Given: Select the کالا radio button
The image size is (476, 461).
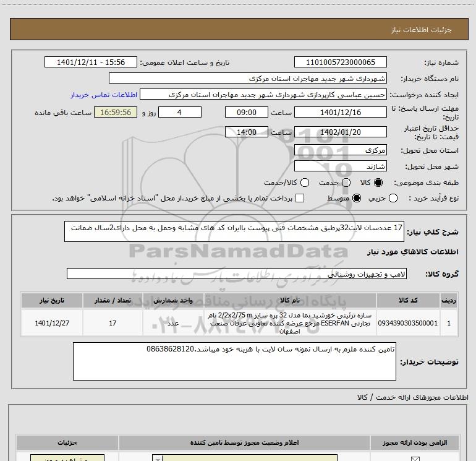Looking at the screenshot, I should click(378, 183).
